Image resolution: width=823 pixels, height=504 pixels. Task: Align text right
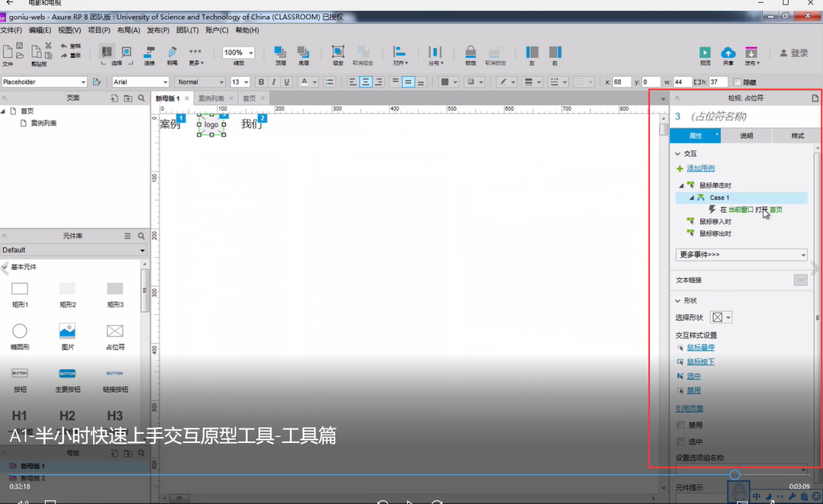378,82
